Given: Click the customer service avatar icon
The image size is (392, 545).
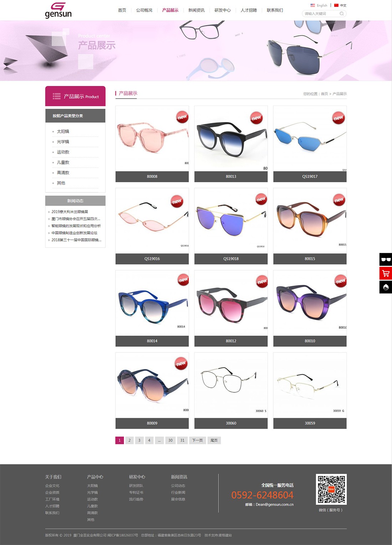Looking at the screenshot, I should (x=386, y=287).
